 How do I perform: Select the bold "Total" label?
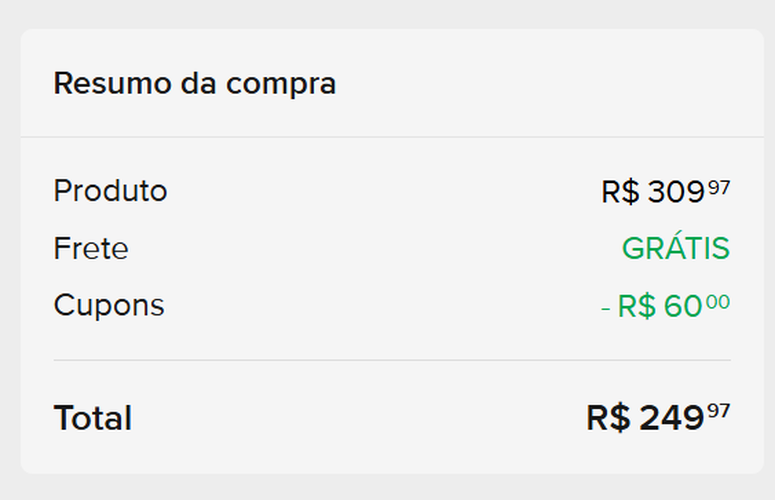pyautogui.click(x=92, y=418)
